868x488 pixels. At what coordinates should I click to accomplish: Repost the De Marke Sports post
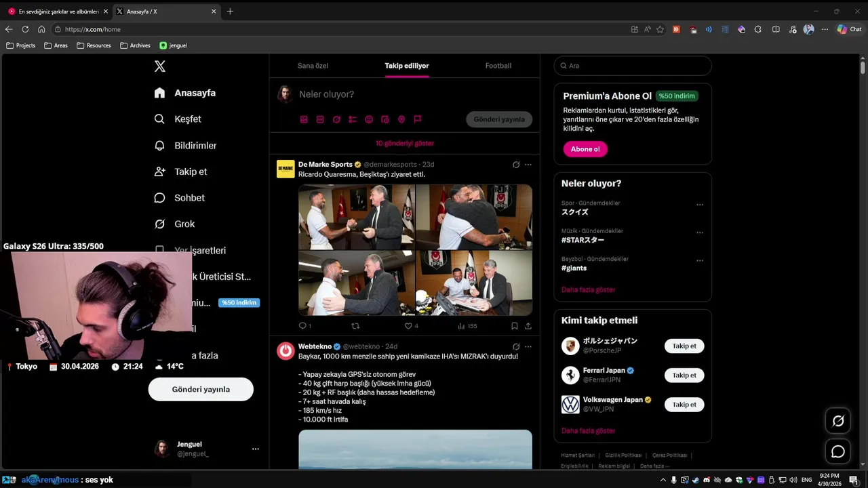[x=355, y=326]
